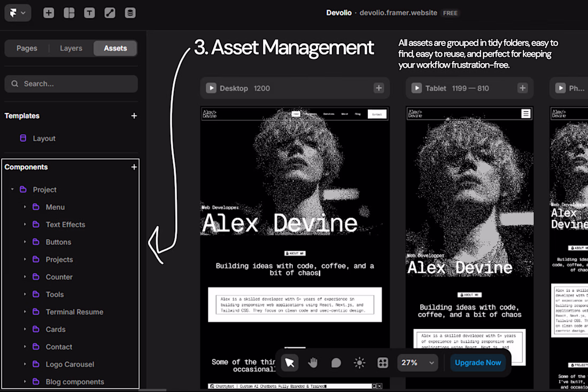588x392 pixels.
Task: Expand the Menu folder
Action: (x=25, y=207)
